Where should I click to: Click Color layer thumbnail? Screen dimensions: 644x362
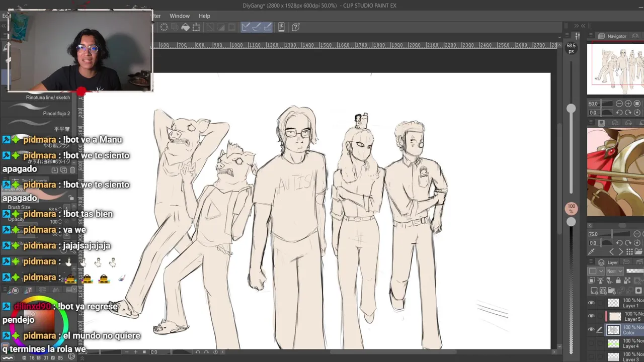[613, 330]
